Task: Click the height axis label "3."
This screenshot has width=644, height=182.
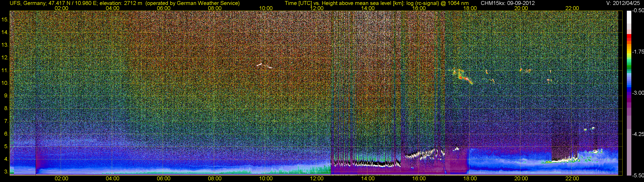Action: pyautogui.click(x=6, y=172)
